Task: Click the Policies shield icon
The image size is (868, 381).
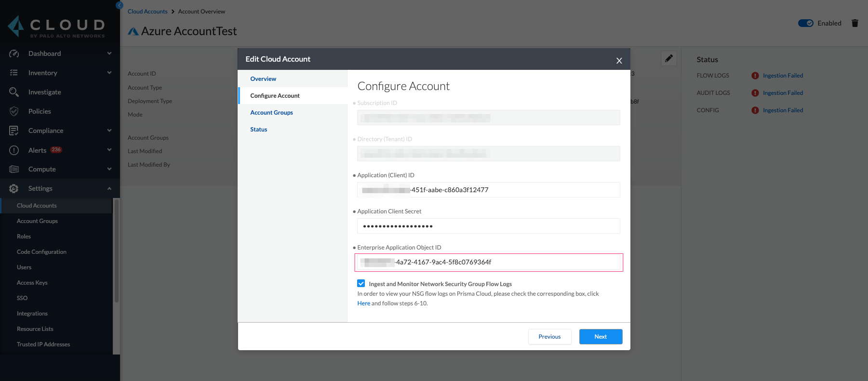Action: [x=14, y=111]
